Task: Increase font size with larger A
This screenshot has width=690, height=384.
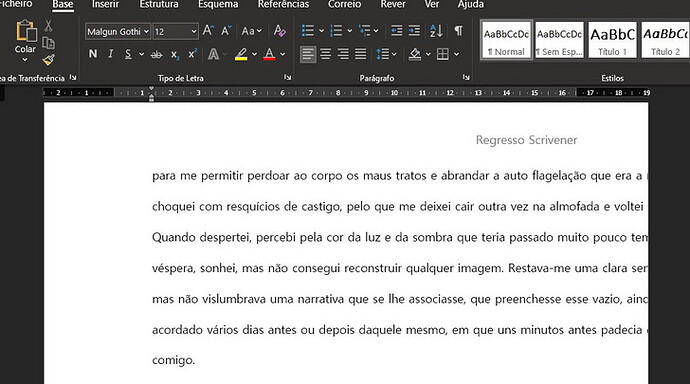Action: coord(208,31)
